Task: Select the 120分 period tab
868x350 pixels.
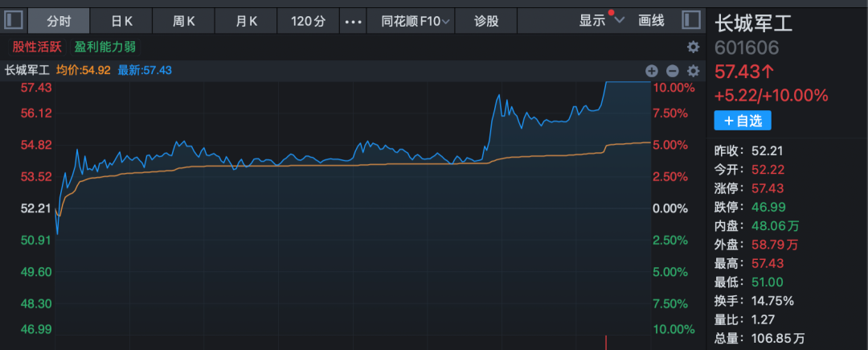Action: click(309, 21)
